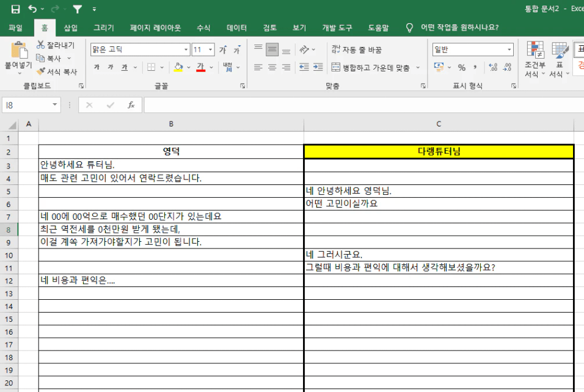Click the Insert Function fx icon
Screen dimensions: 584x392
pyautogui.click(x=131, y=105)
